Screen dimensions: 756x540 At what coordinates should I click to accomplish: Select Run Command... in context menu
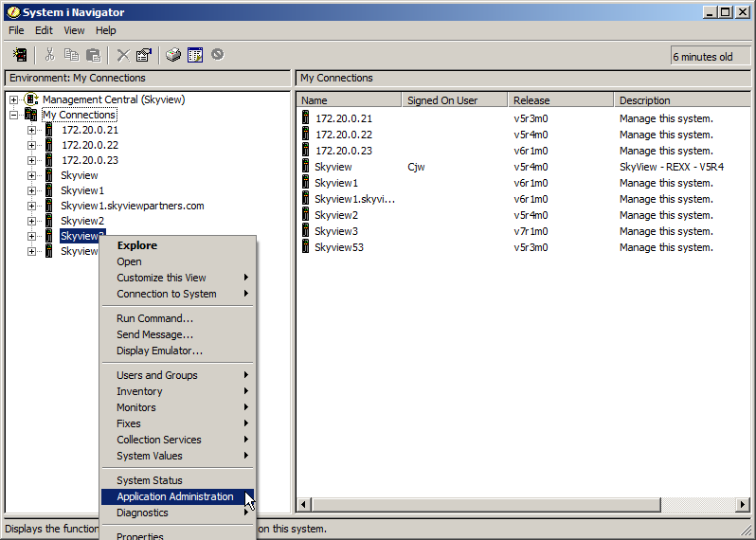pyautogui.click(x=177, y=318)
